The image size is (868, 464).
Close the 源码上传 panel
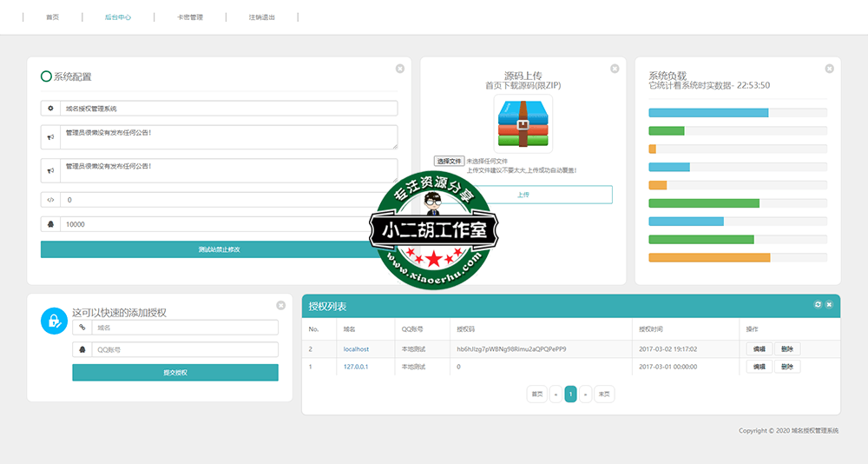coord(615,69)
